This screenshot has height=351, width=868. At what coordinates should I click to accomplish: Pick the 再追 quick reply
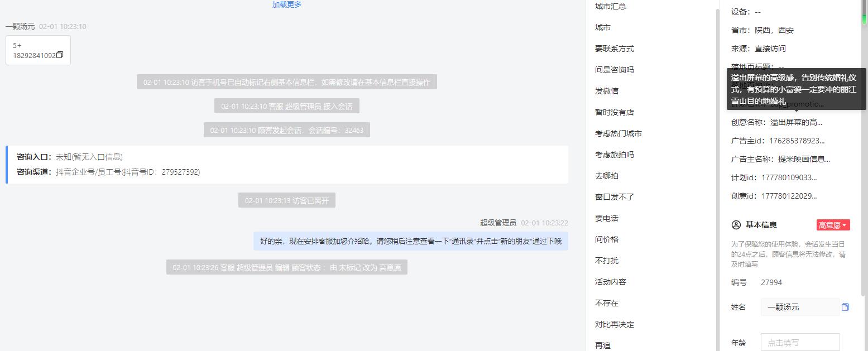[603, 345]
